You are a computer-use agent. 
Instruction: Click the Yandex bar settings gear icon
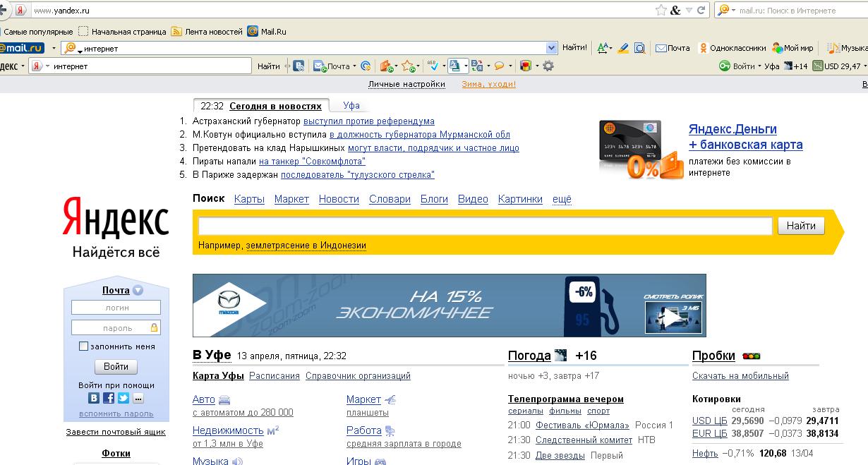pyautogui.click(x=548, y=66)
